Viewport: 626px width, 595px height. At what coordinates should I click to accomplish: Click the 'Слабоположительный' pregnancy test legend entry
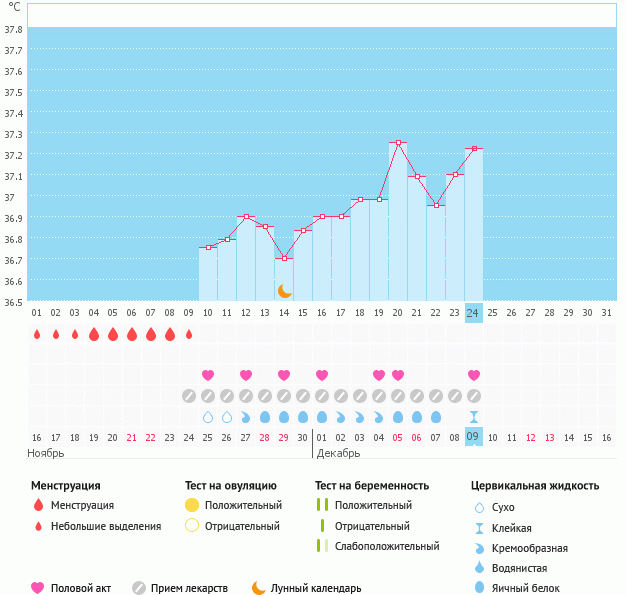(388, 546)
